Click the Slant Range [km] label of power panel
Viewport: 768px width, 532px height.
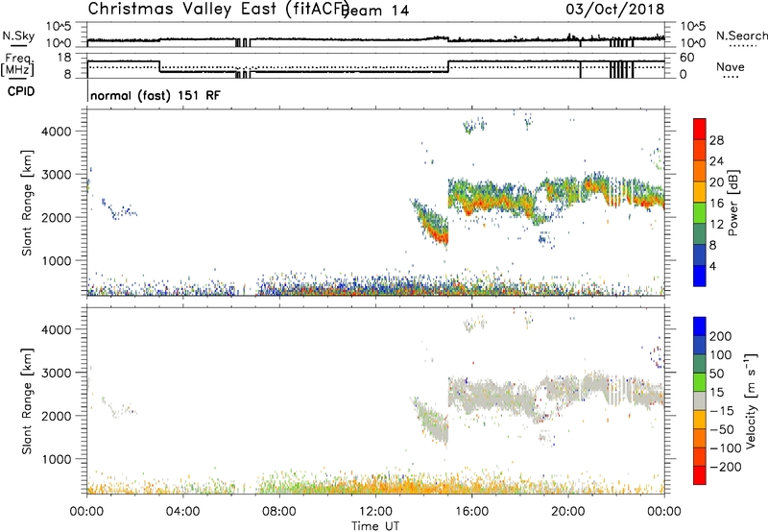tap(27, 203)
